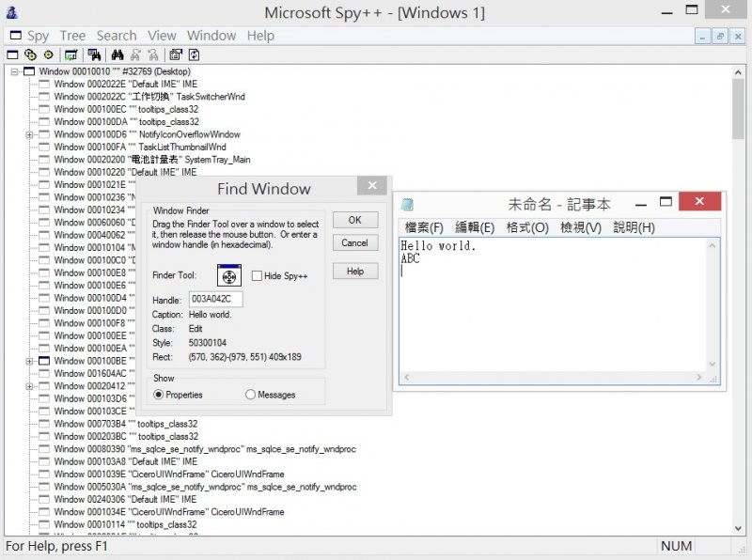Screen dimensions: 752x560
Task: Collapse the Desktop root tree node
Action: coord(15,72)
